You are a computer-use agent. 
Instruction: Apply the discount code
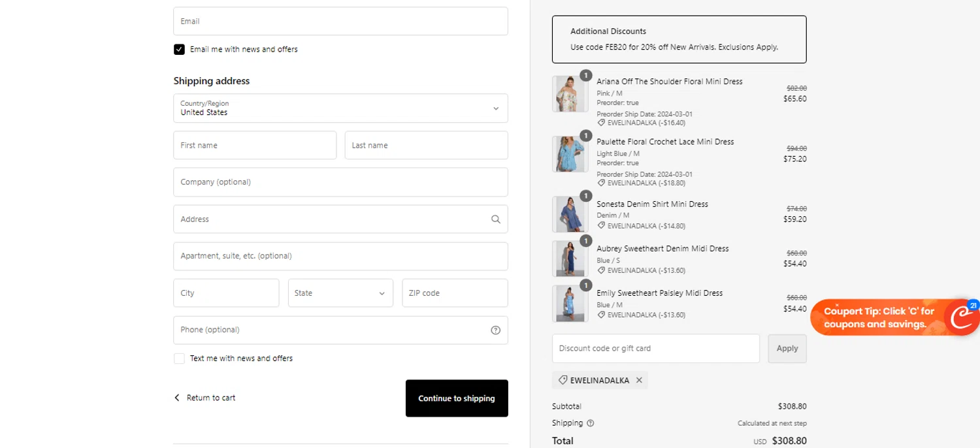pos(787,349)
